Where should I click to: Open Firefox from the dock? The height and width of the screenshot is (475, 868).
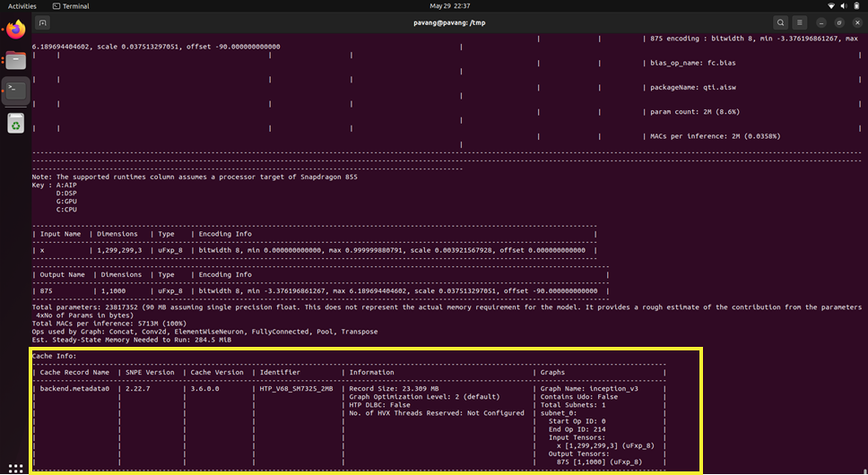pos(15,30)
